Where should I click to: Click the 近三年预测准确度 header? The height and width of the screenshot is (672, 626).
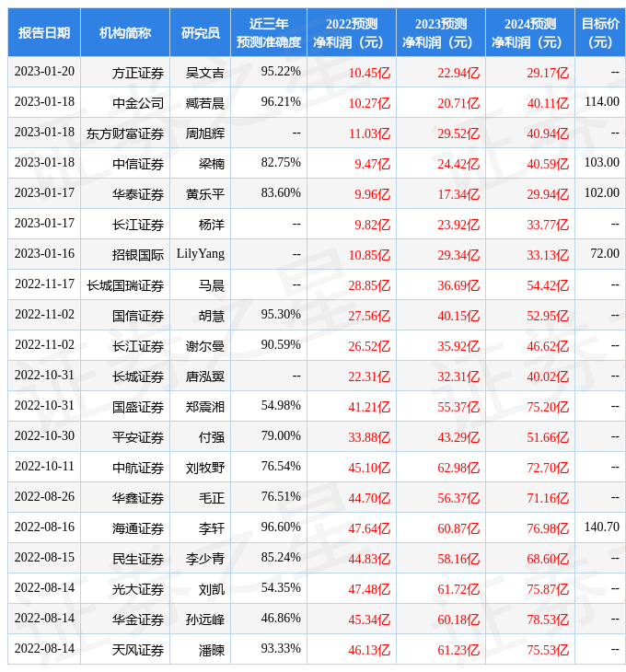coord(268,33)
